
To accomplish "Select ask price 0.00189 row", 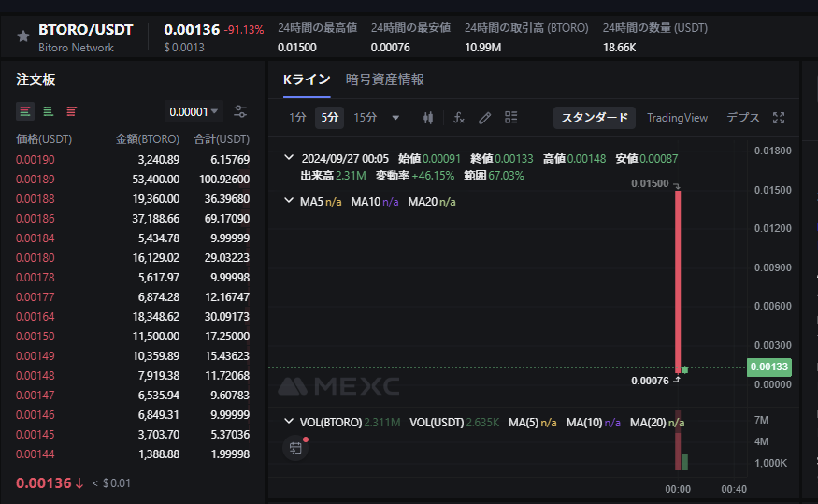I will 133,180.
